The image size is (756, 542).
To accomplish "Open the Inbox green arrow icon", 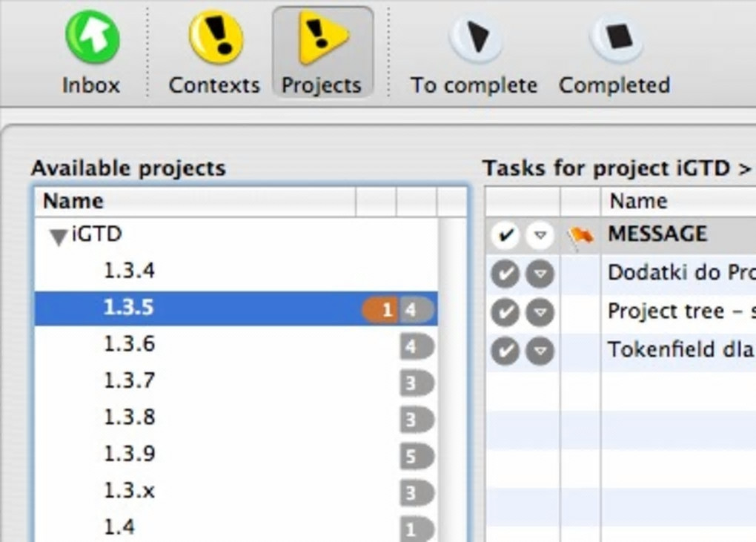I will [92, 37].
